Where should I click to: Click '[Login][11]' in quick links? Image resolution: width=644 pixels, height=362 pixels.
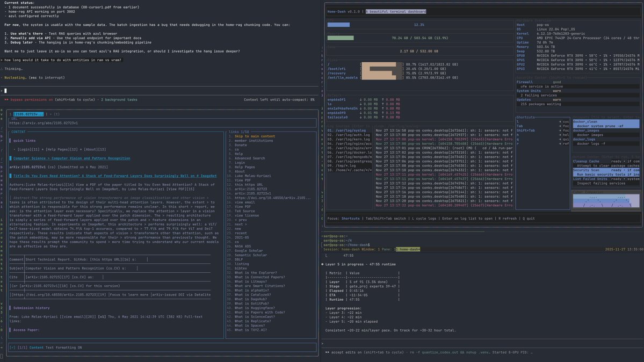29,149
